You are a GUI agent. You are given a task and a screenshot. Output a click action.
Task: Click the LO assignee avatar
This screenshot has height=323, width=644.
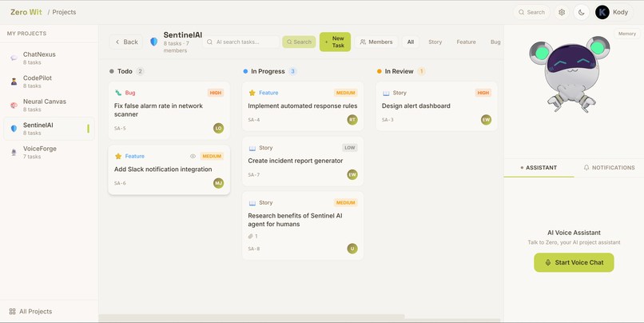coord(218,128)
